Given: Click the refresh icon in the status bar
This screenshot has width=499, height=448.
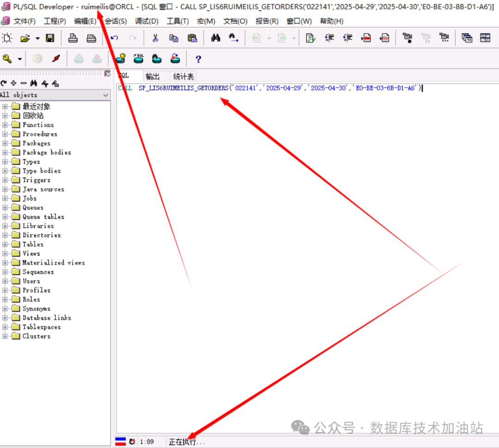Looking at the screenshot, I should 132,442.
